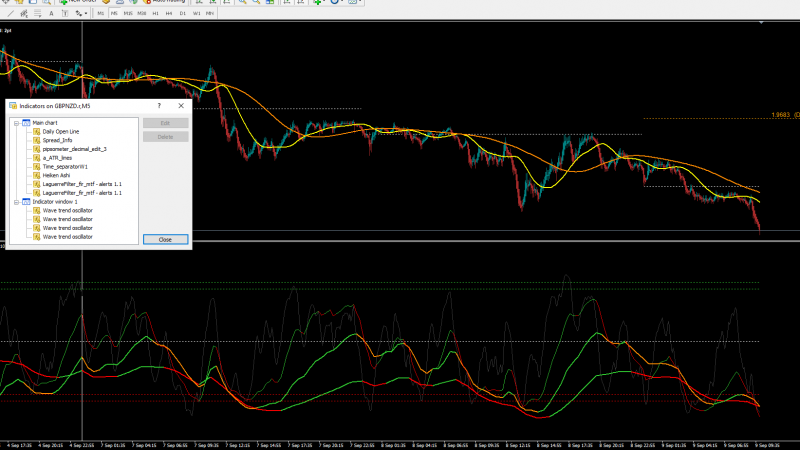Close the Indicators dialog with X
Viewport: 800px width, 450px height.
click(181, 106)
